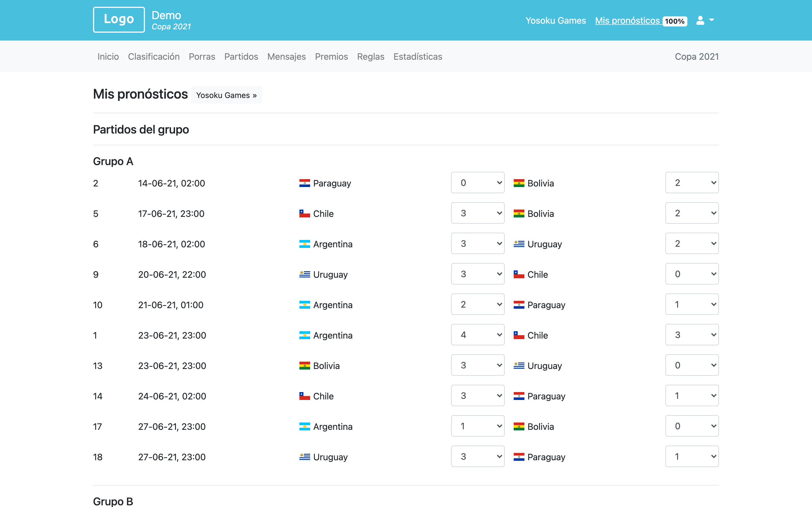Image resolution: width=812 pixels, height=507 pixels.
Task: Click the Premios navigation item
Action: tap(332, 57)
